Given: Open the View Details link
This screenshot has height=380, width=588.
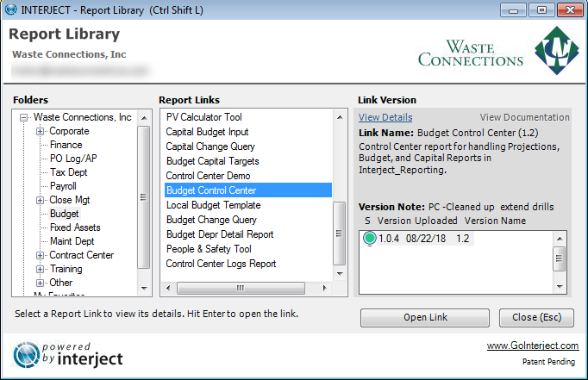Looking at the screenshot, I should (385, 117).
